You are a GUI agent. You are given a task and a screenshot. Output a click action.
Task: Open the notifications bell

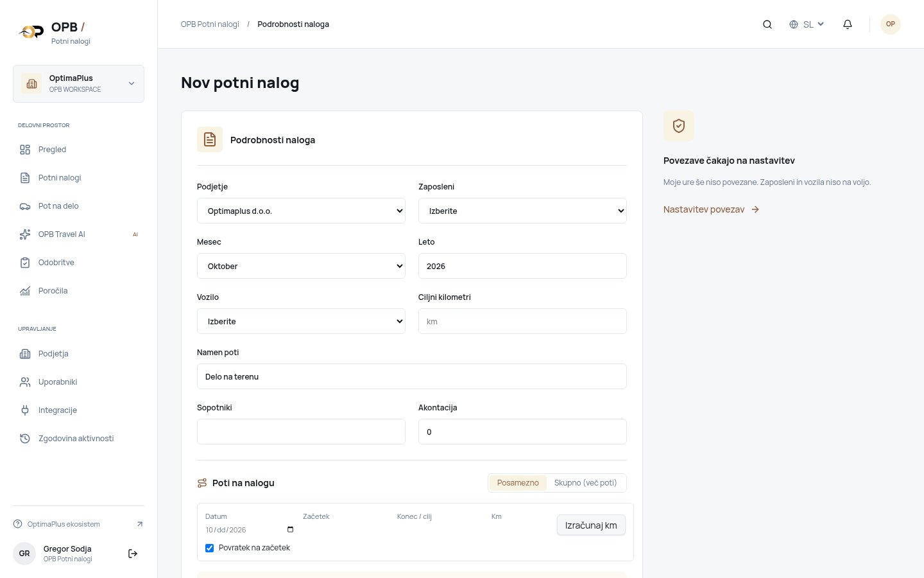pyautogui.click(x=848, y=24)
